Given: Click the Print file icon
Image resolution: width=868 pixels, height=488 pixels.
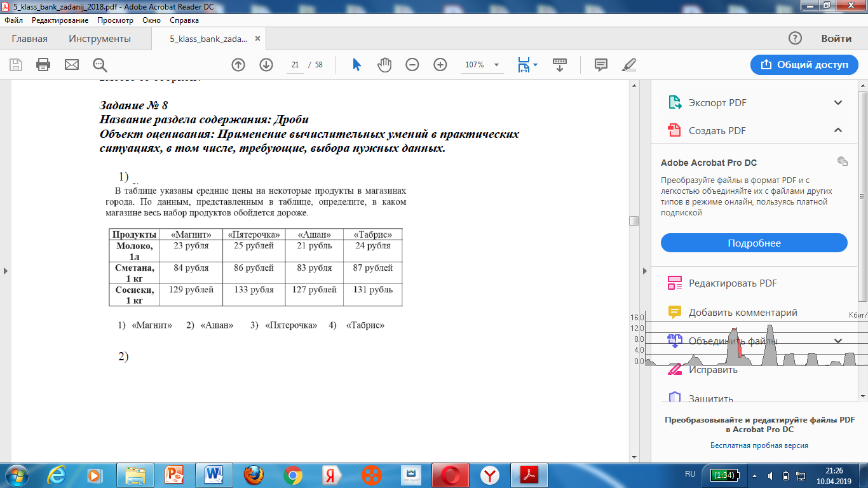Looking at the screenshot, I should pos(44,65).
